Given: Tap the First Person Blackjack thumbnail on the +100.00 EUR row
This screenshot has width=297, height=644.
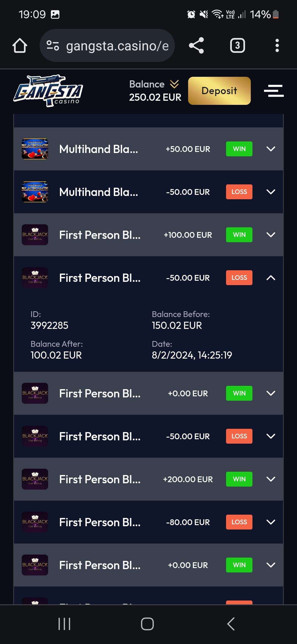Looking at the screenshot, I should pyautogui.click(x=35, y=235).
